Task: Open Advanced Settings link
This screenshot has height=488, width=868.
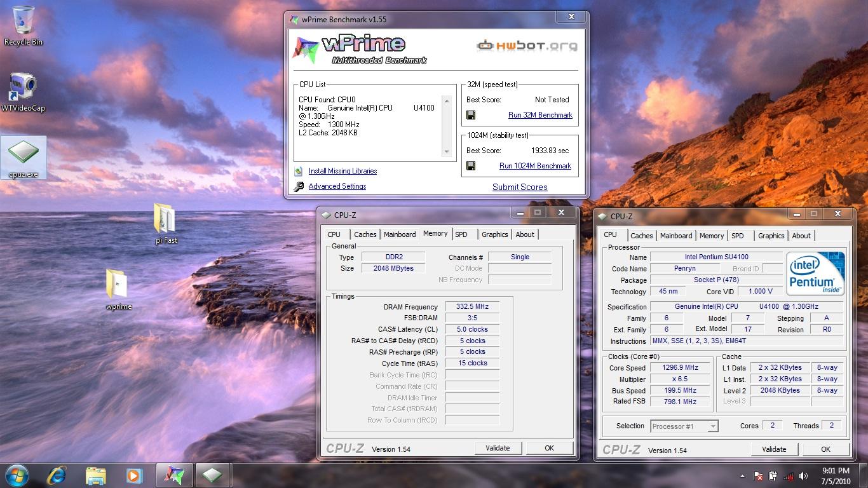Action: [337, 186]
